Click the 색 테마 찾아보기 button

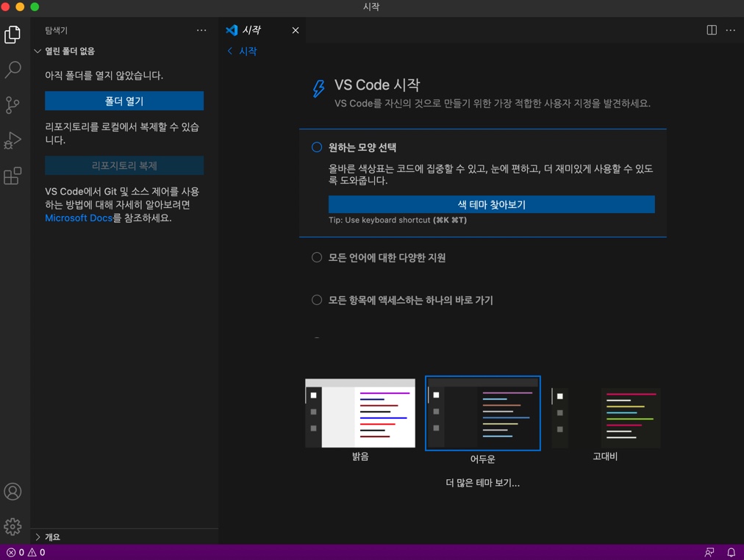[x=492, y=204]
